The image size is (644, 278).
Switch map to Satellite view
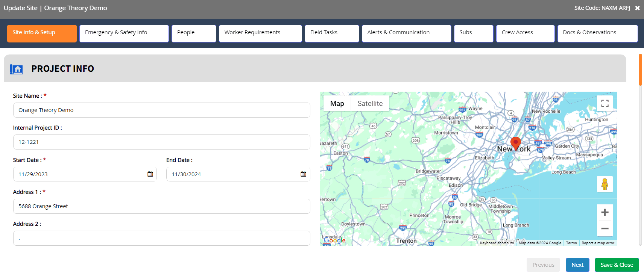click(x=370, y=103)
